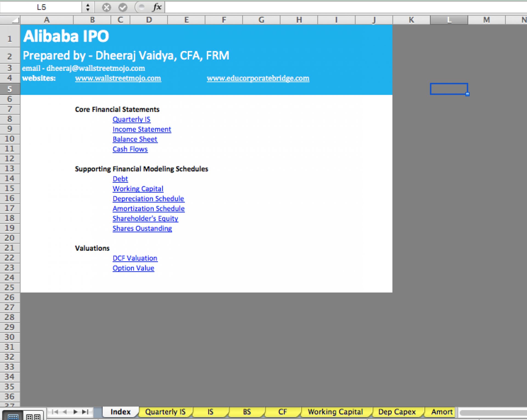Confirm entry with the formula bar checkmark icon
The height and width of the screenshot is (420, 527).
click(x=123, y=7)
